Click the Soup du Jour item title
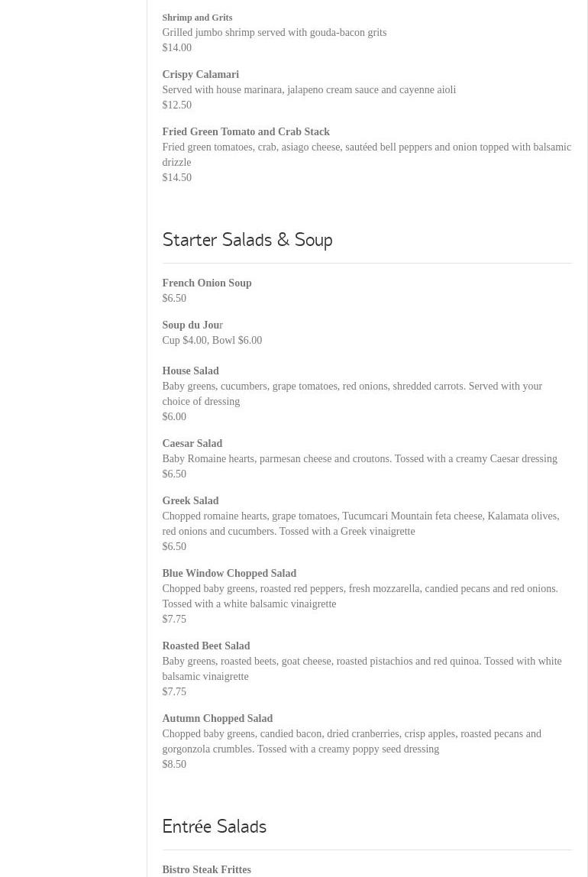The width and height of the screenshot is (588, 877). point(192,325)
